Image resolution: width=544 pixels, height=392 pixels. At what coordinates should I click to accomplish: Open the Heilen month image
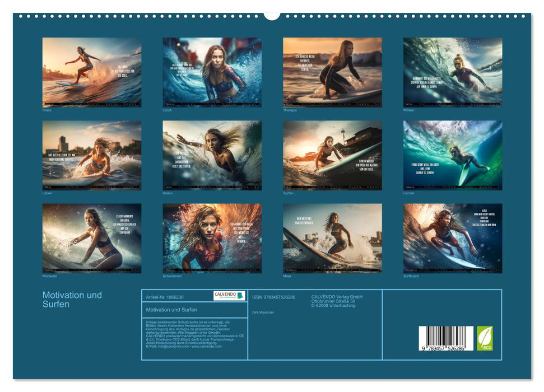point(212,155)
